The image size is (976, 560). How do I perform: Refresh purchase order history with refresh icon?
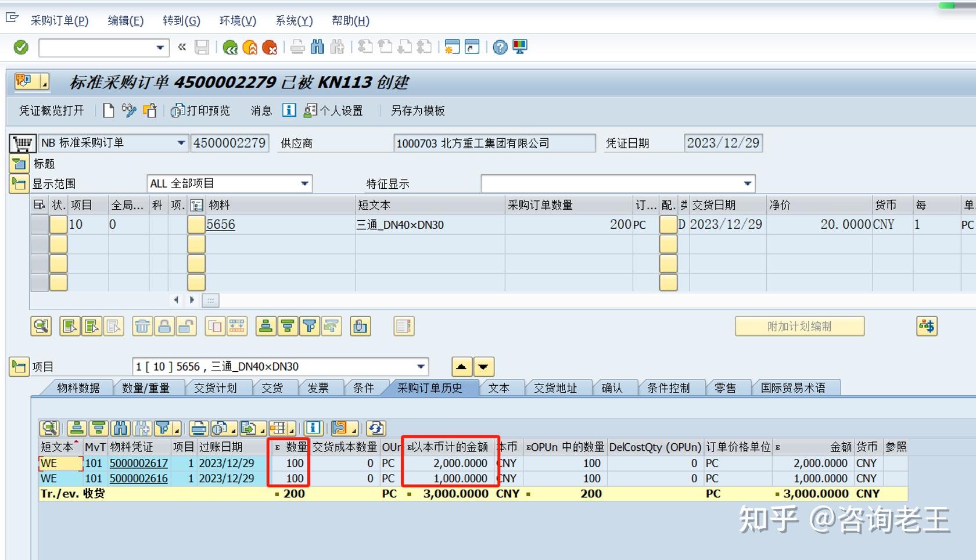click(x=375, y=428)
